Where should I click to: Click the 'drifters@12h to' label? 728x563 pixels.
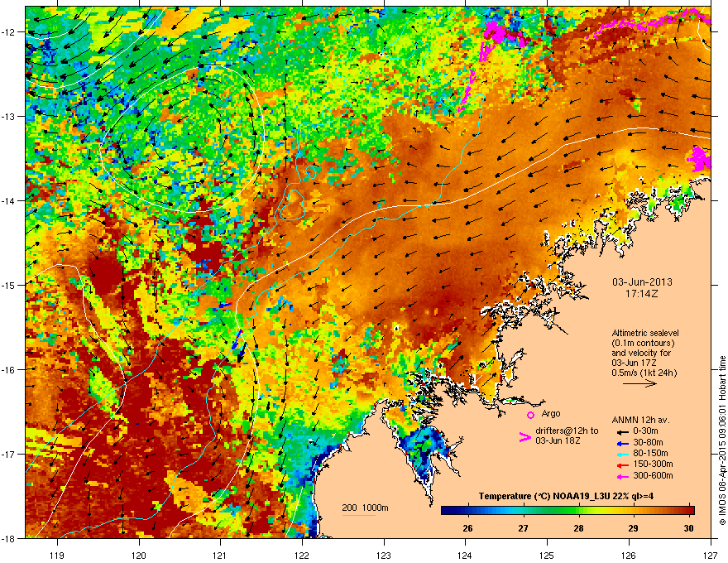[567, 431]
